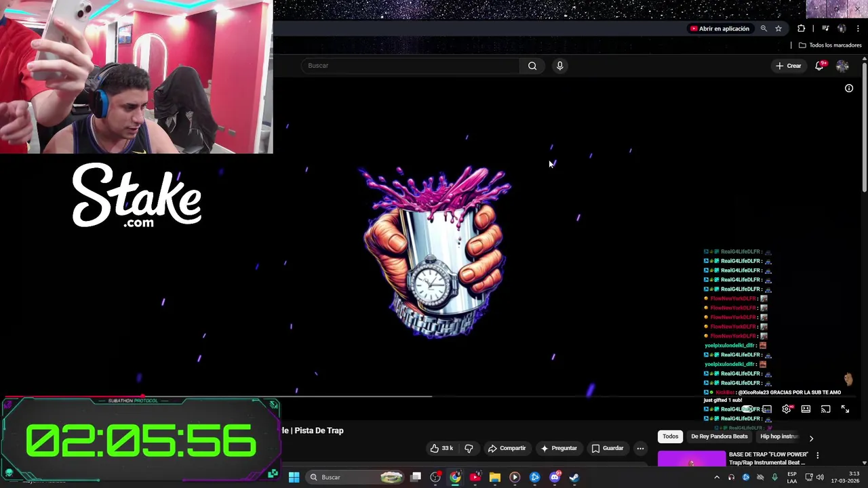The width and height of the screenshot is (868, 488).
Task: Open YouTube app icon on taskbar
Action: (x=475, y=477)
